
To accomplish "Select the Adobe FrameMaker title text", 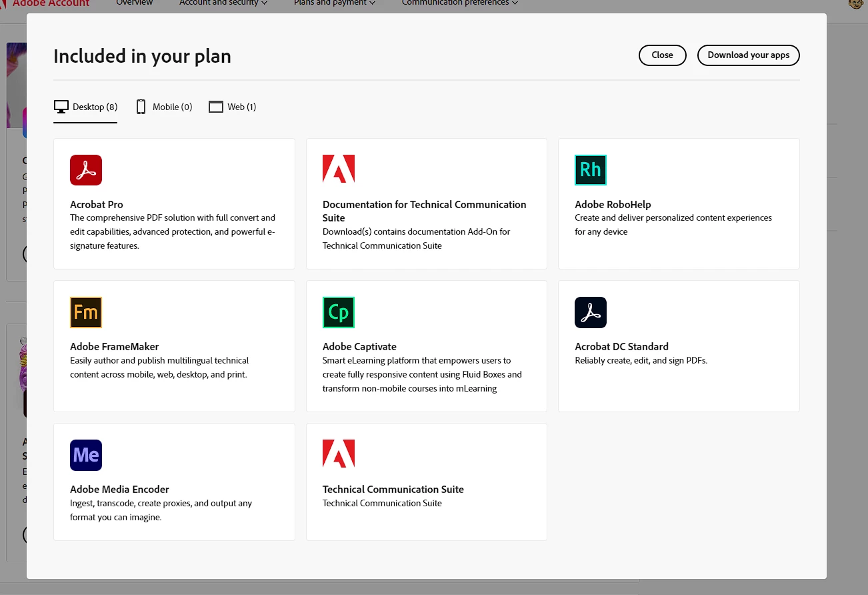I will coord(115,347).
